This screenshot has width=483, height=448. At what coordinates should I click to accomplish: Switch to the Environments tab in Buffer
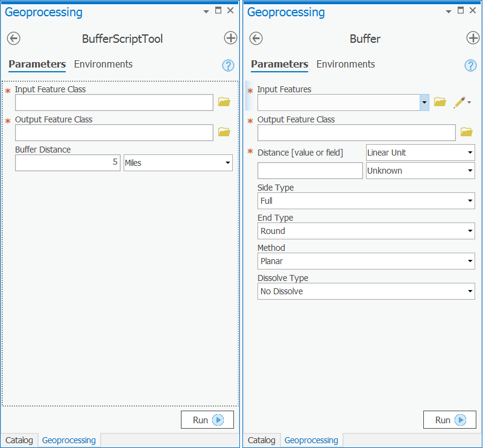coord(346,65)
